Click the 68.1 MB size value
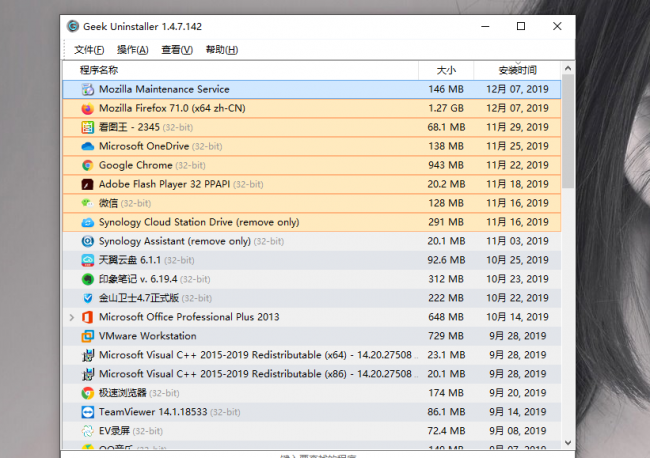This screenshot has width=650, height=458. [x=446, y=127]
